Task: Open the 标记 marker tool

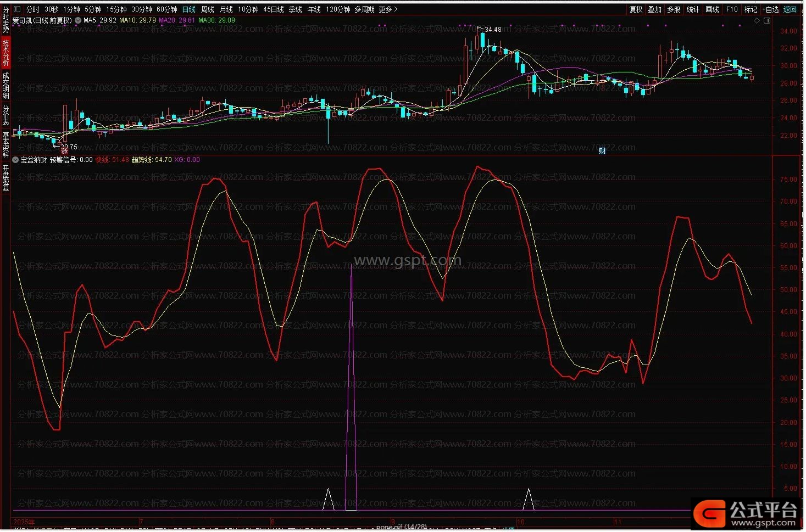Action: coord(751,9)
